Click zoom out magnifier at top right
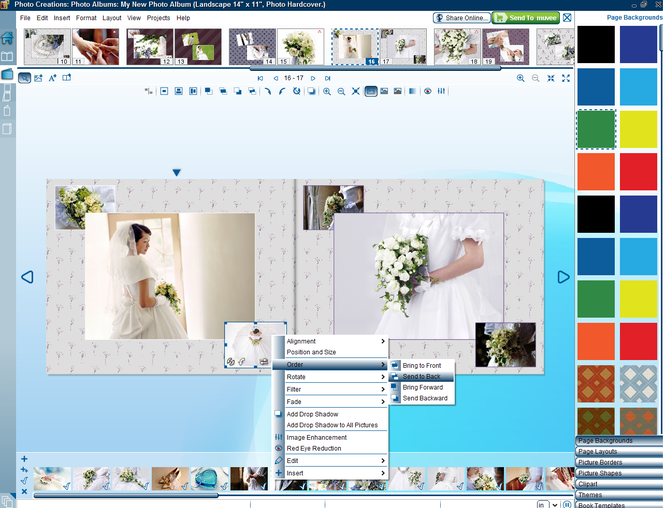 tap(536, 78)
